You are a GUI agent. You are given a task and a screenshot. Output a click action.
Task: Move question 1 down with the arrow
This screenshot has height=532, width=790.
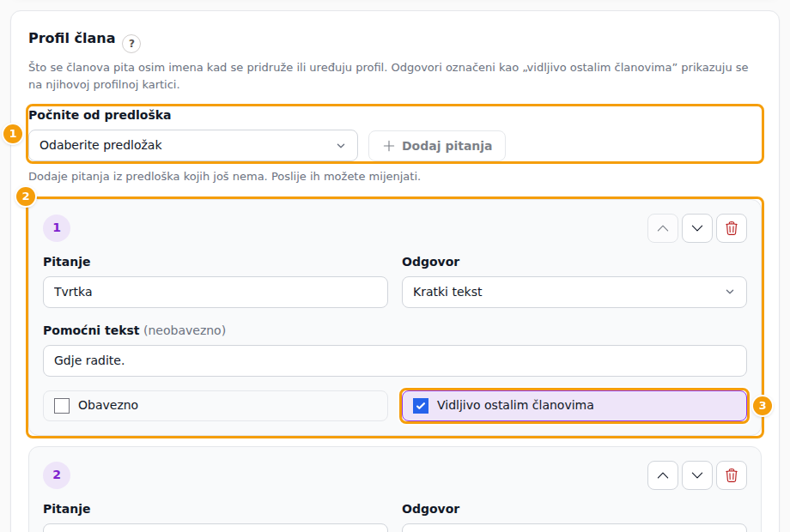pyautogui.click(x=696, y=228)
